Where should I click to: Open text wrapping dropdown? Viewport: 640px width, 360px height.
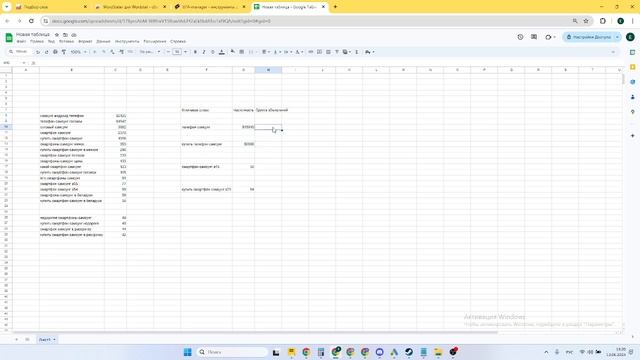coord(287,52)
